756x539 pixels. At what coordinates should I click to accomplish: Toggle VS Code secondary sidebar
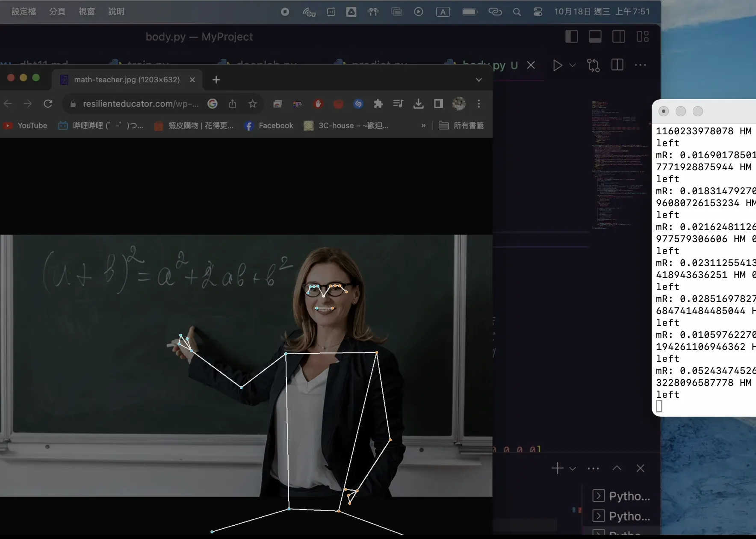pos(619,36)
